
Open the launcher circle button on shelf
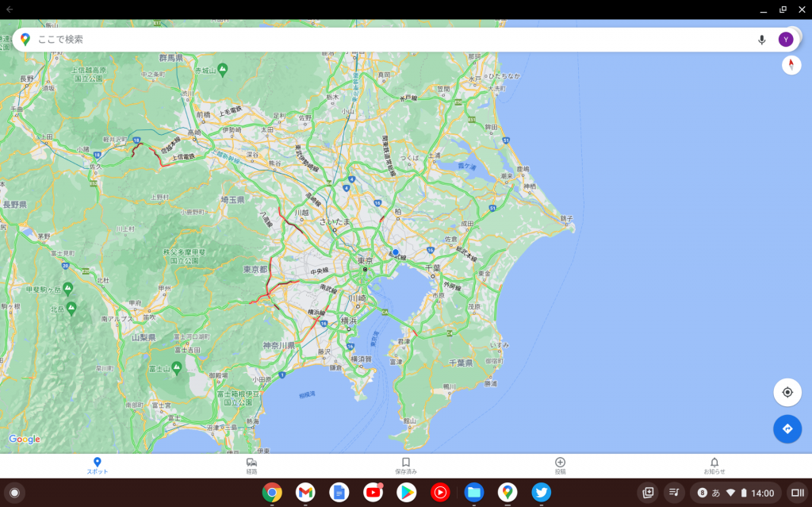pos(14,493)
